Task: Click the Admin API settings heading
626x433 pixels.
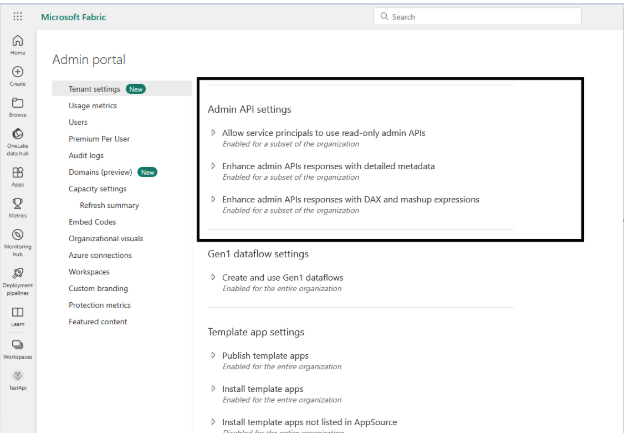Action: point(250,109)
